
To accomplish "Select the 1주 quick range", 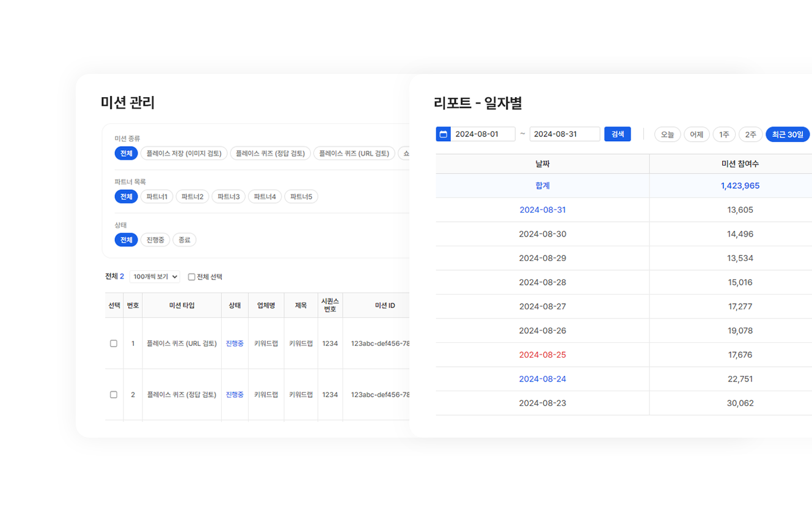I will 724,134.
